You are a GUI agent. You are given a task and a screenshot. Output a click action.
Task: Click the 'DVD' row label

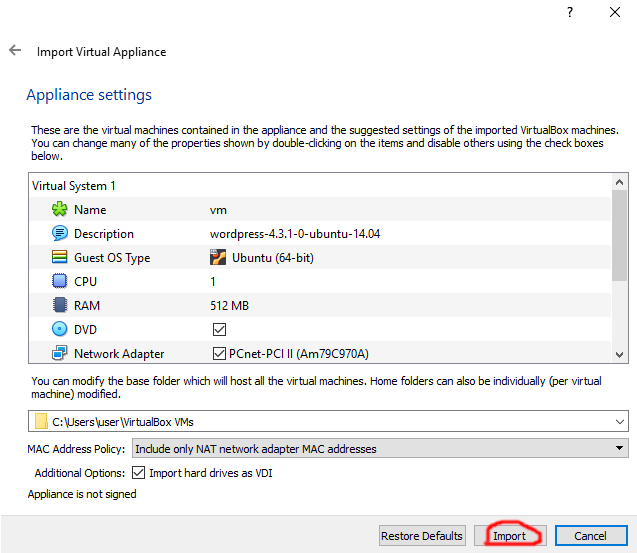85,330
